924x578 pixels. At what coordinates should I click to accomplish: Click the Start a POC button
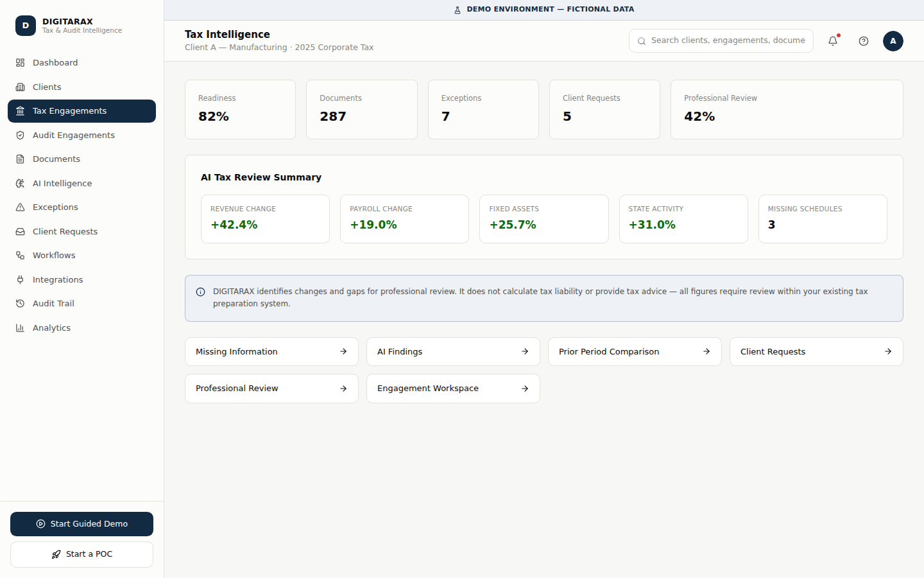tap(81, 554)
